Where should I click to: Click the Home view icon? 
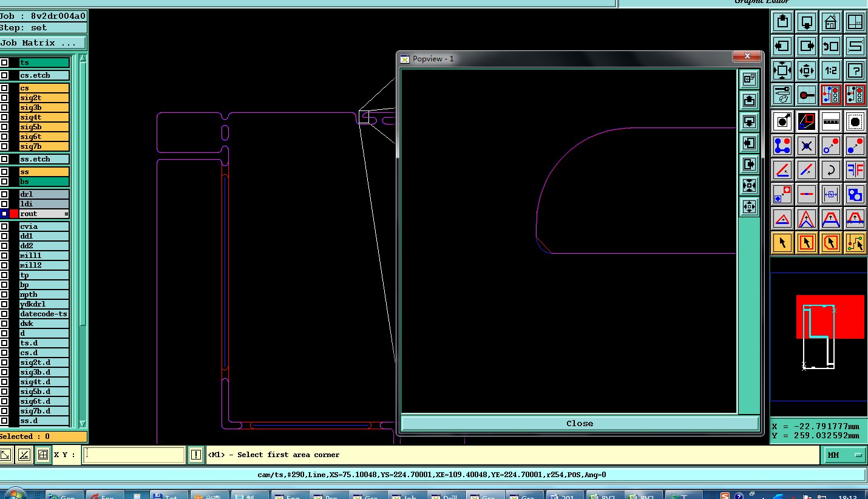point(831,22)
